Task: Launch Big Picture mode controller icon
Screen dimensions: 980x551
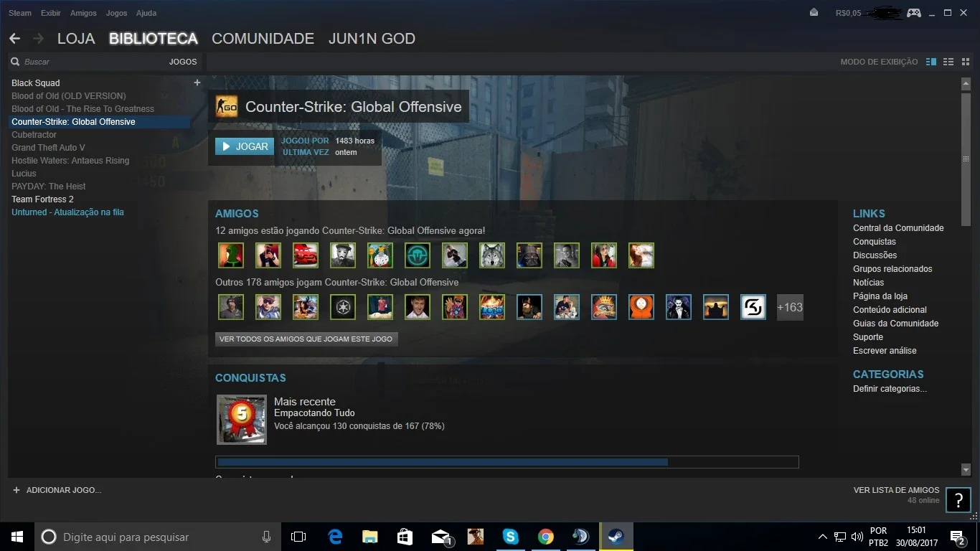Action: coord(913,13)
